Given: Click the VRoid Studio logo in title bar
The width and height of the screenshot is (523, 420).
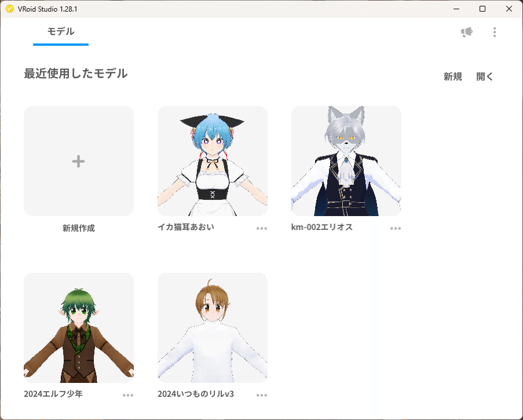Looking at the screenshot, I should point(10,9).
